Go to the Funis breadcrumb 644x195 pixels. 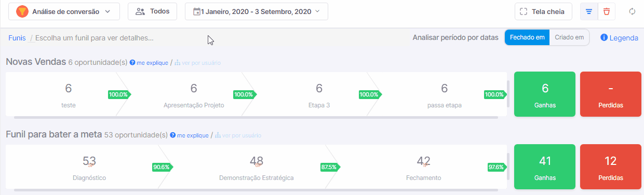(x=17, y=38)
